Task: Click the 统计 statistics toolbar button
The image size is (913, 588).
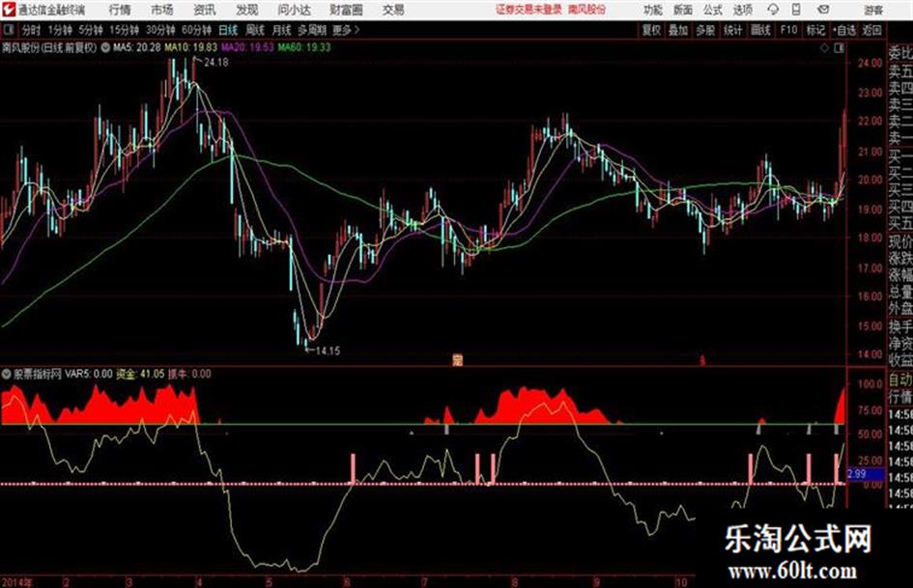Action: pyautogui.click(x=732, y=30)
